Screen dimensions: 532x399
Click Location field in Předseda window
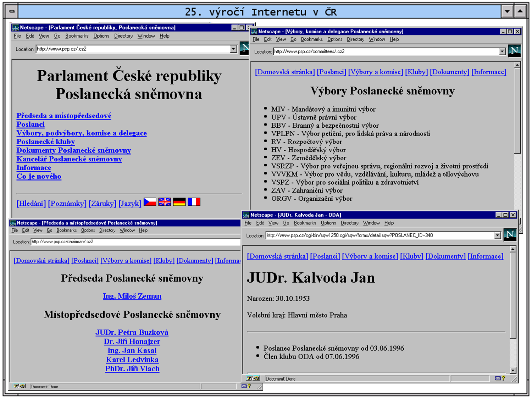tap(136, 242)
